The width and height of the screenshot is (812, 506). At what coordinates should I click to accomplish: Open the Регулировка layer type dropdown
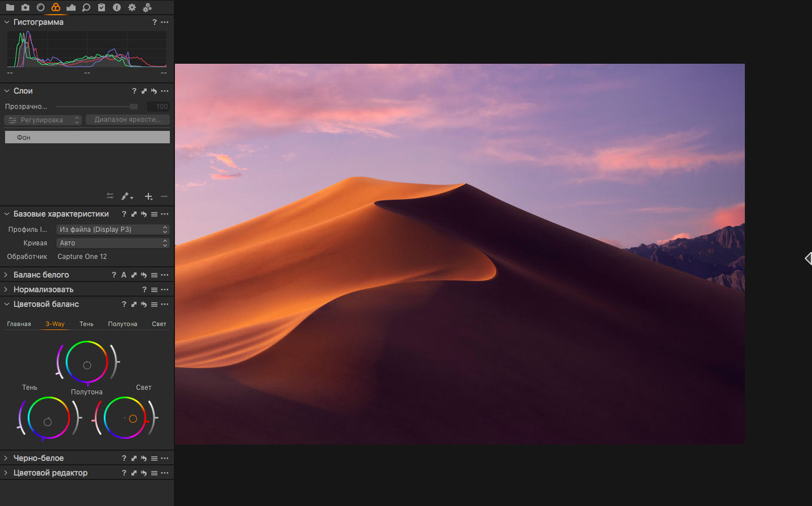pyautogui.click(x=43, y=120)
